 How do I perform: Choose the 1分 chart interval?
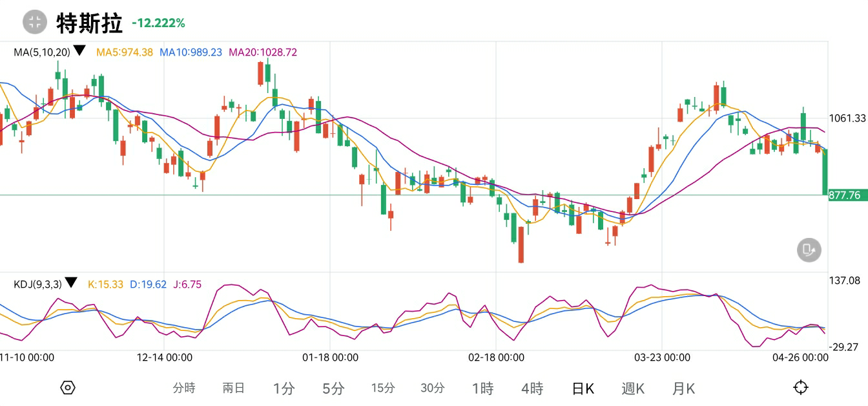point(284,389)
